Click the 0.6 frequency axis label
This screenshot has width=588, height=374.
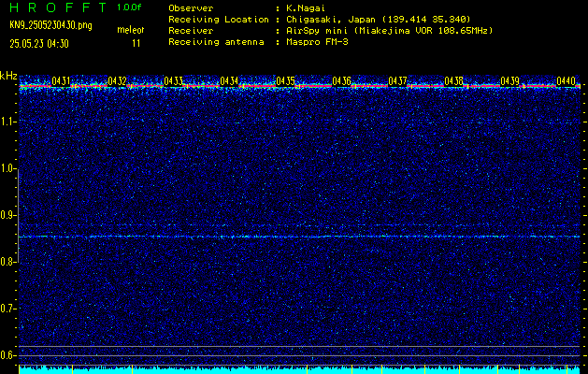tap(8, 355)
